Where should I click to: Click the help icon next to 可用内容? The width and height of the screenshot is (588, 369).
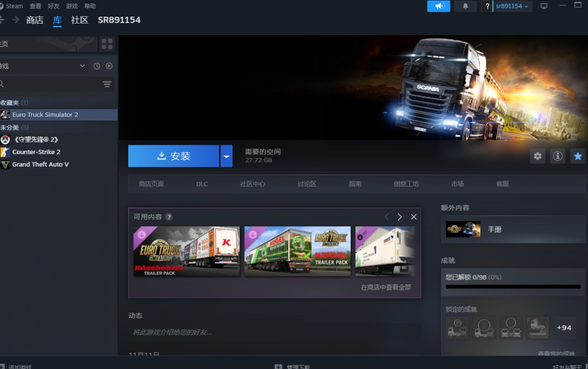point(169,217)
